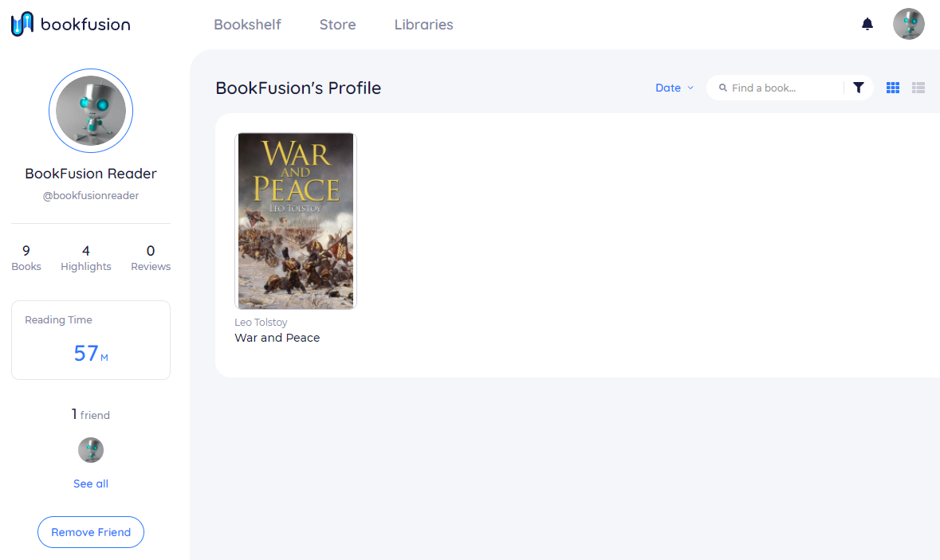
Task: Click the large profile picture
Action: point(91,111)
